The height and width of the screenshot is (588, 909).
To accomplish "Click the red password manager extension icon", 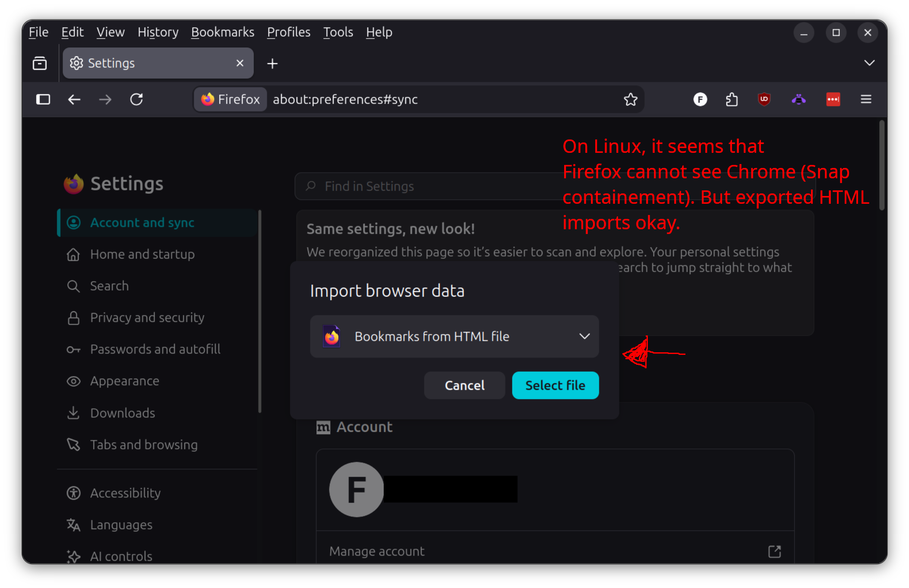I will click(x=833, y=100).
